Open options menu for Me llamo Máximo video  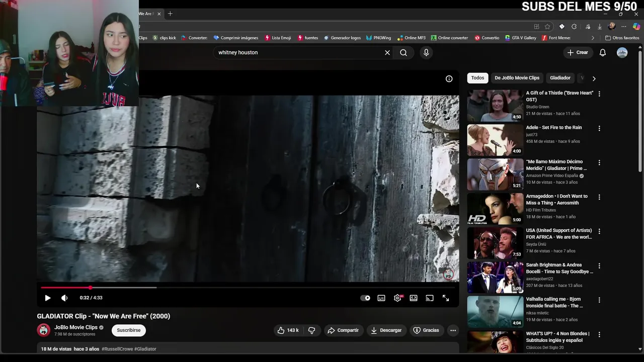pos(599,163)
